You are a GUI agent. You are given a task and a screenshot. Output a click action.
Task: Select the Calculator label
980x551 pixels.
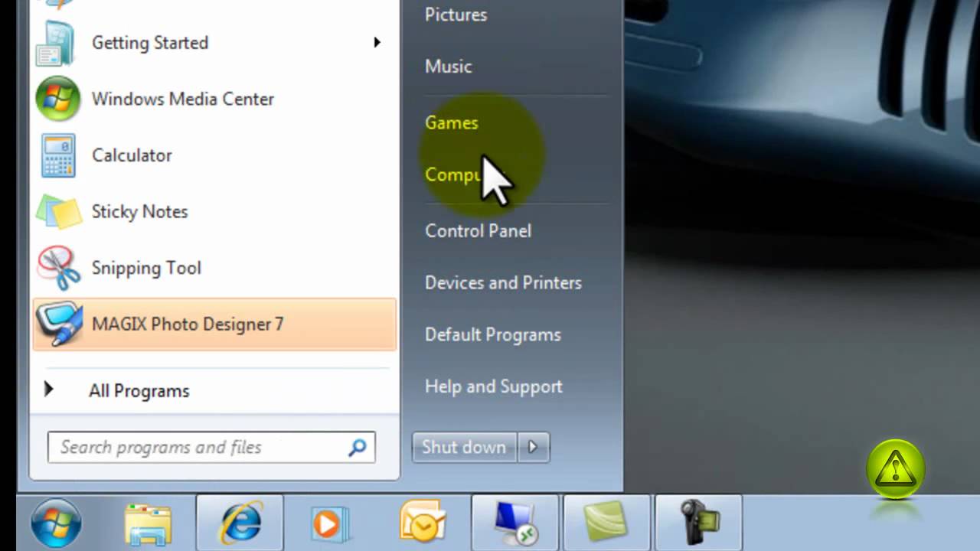(x=132, y=155)
